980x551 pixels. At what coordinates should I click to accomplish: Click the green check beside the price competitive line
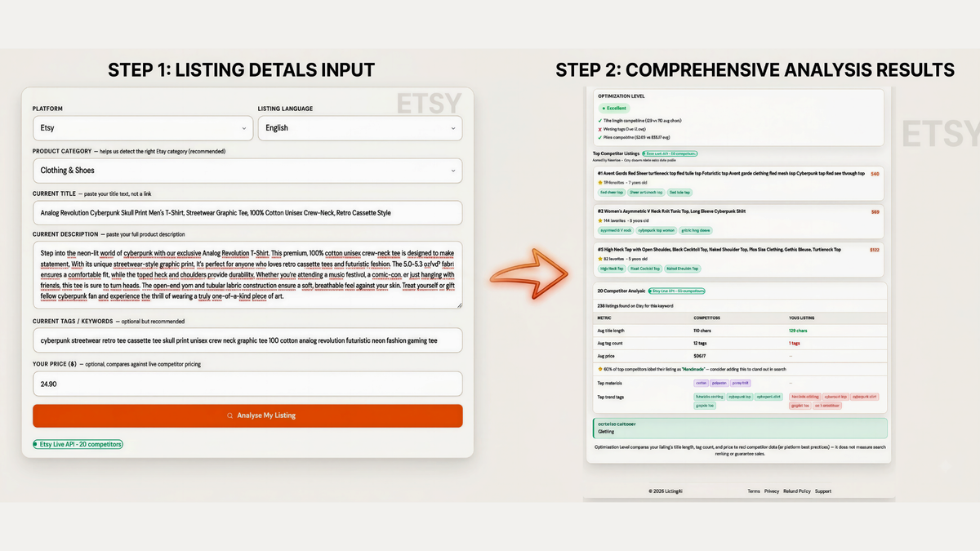tap(599, 137)
